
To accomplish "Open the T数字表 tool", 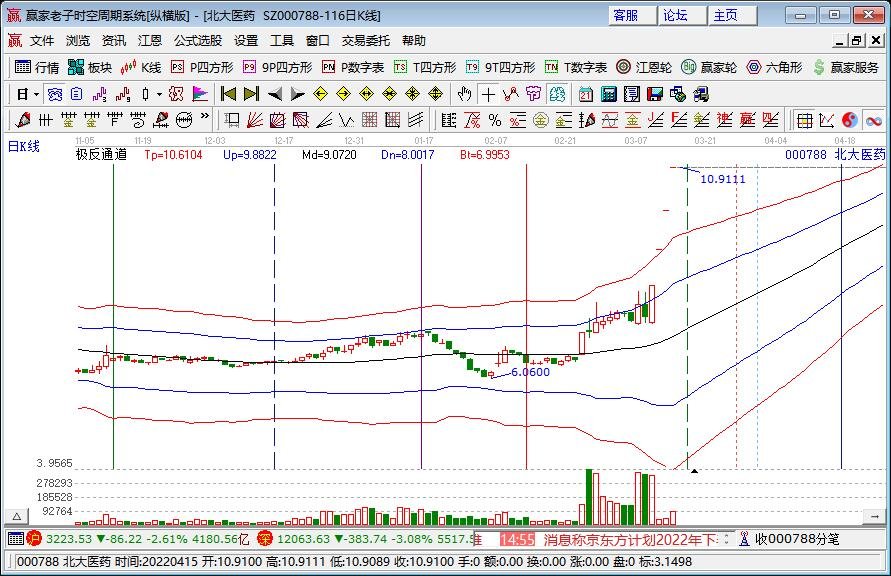I will click(x=576, y=68).
